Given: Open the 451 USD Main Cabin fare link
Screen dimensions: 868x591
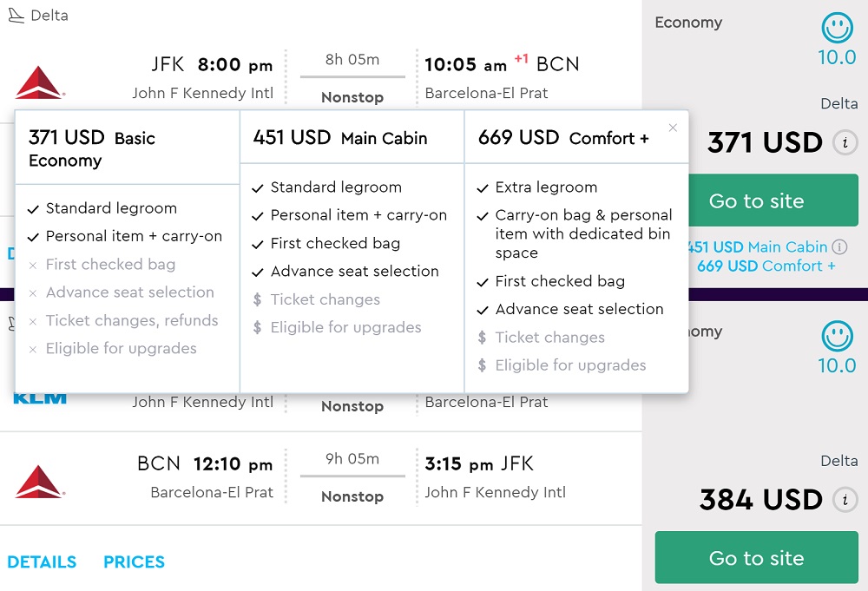Looking at the screenshot, I should (758, 247).
